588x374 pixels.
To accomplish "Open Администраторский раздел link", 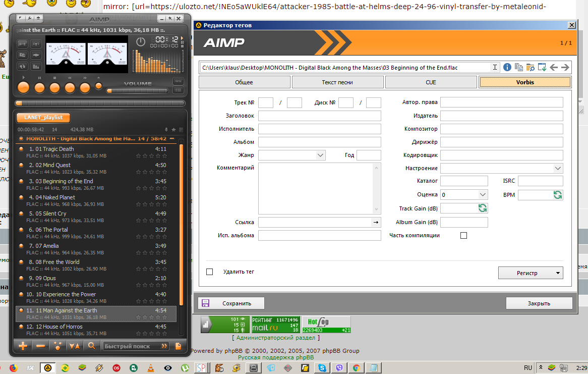I will point(276,338).
